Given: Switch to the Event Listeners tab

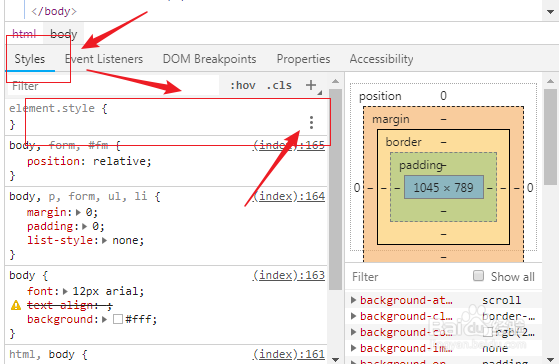Looking at the screenshot, I should 104,59.
